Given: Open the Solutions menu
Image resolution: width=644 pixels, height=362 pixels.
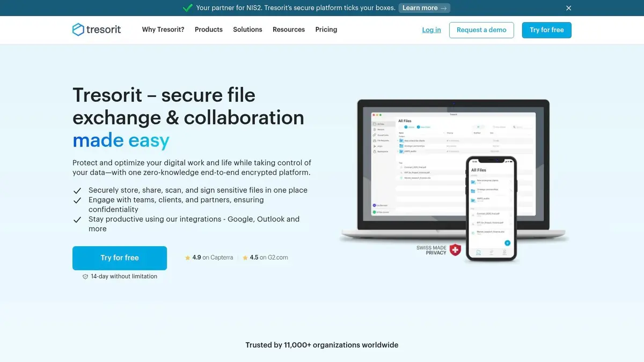Looking at the screenshot, I should tap(247, 29).
